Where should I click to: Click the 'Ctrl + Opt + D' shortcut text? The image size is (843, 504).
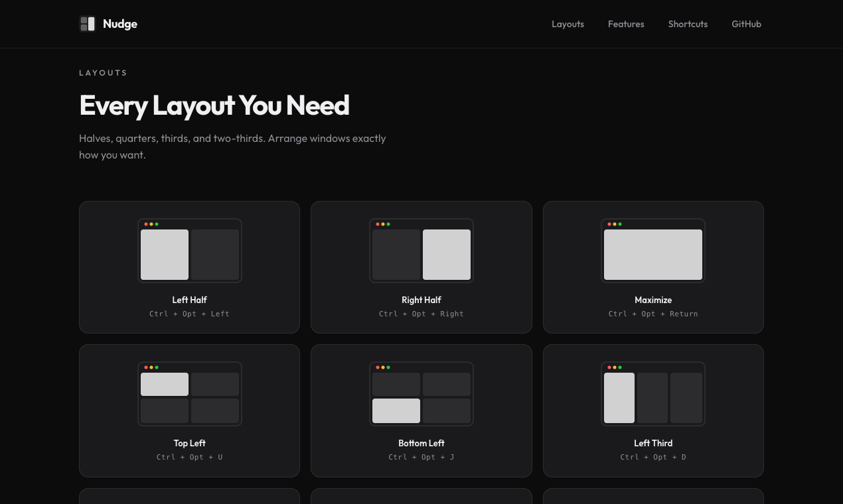pos(653,457)
